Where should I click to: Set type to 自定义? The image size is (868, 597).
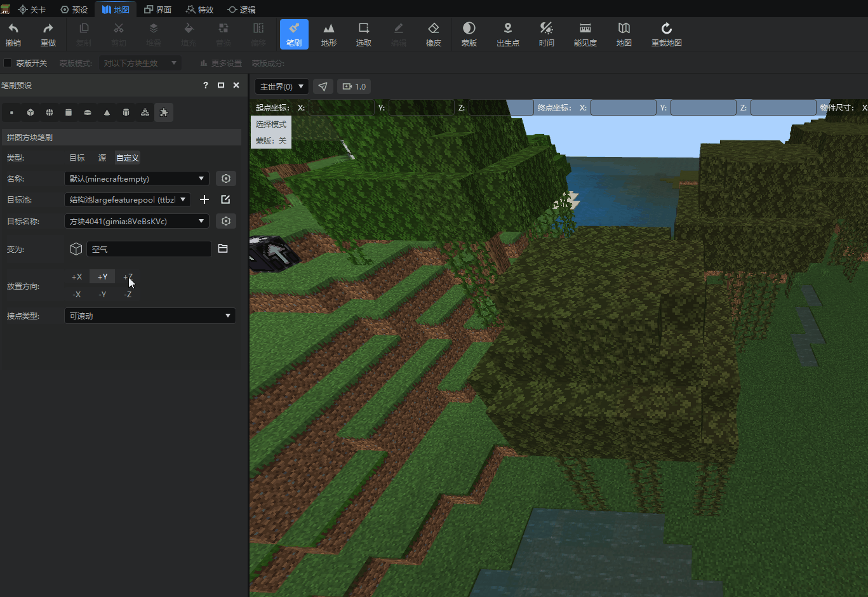tap(128, 158)
